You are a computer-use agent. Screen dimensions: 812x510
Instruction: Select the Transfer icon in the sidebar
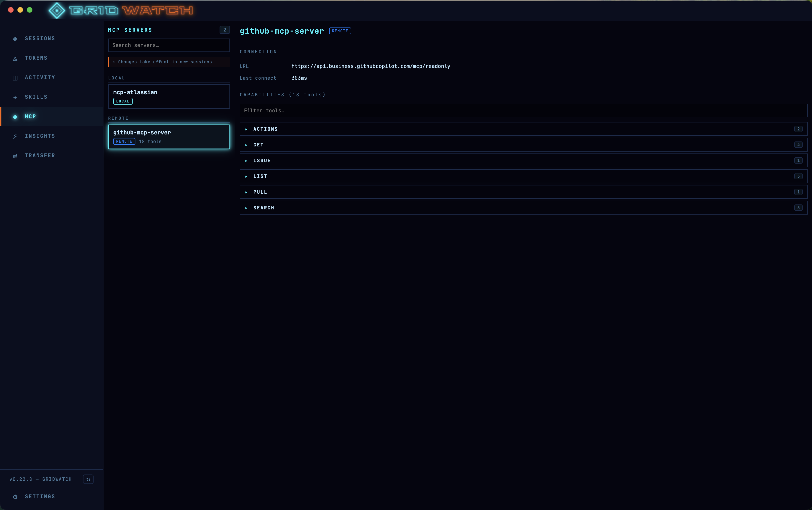[x=15, y=155]
